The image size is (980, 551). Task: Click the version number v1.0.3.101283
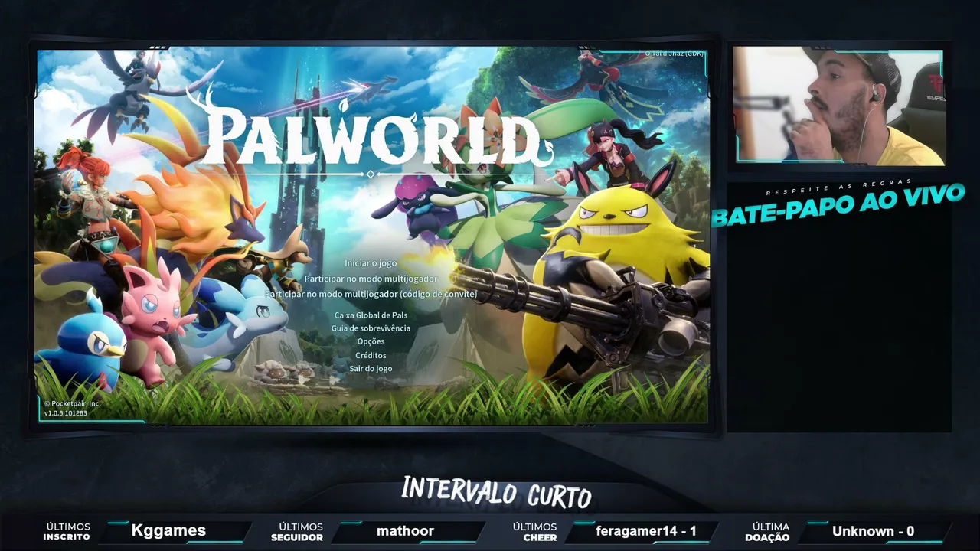point(66,413)
